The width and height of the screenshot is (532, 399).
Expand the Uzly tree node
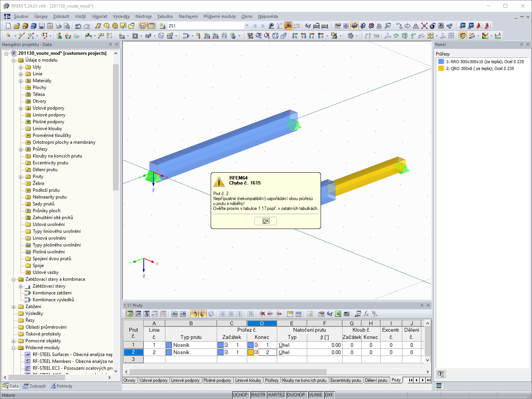[21, 67]
